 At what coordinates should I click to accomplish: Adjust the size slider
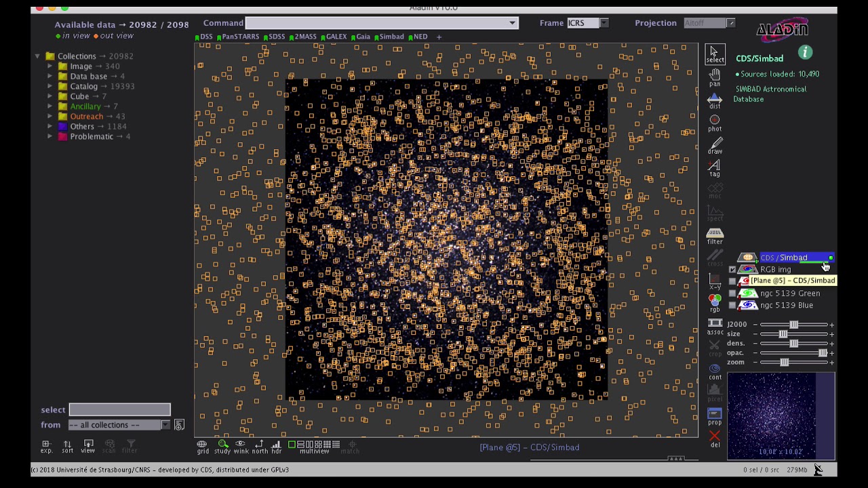tap(793, 334)
